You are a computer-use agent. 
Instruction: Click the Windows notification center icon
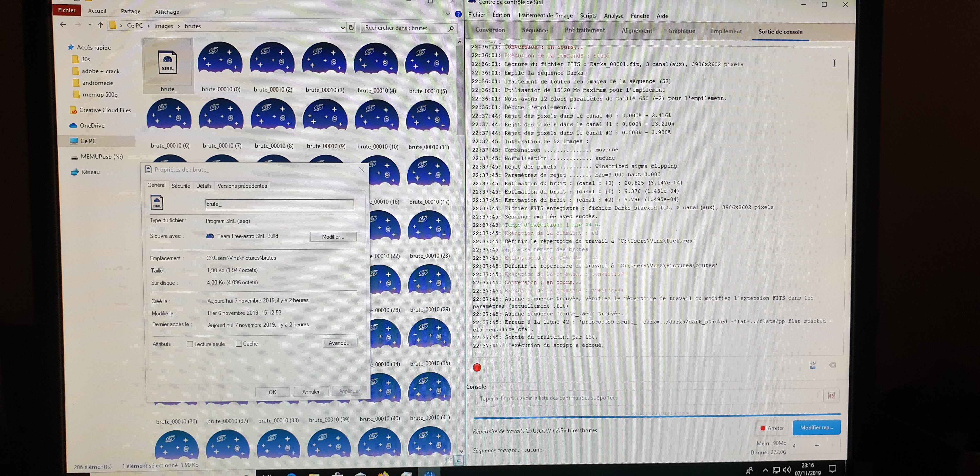pyautogui.click(x=832, y=469)
